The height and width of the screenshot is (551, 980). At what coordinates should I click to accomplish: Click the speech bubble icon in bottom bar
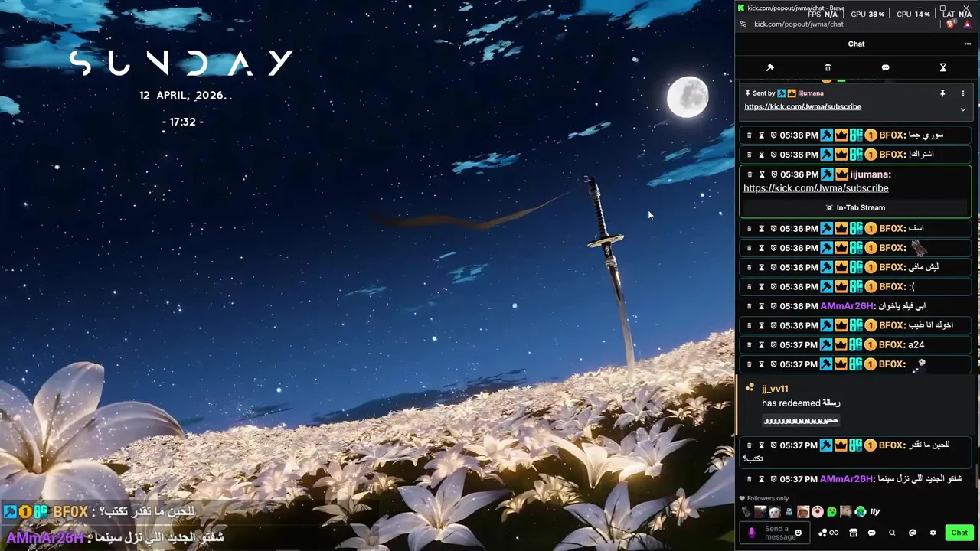tap(871, 533)
